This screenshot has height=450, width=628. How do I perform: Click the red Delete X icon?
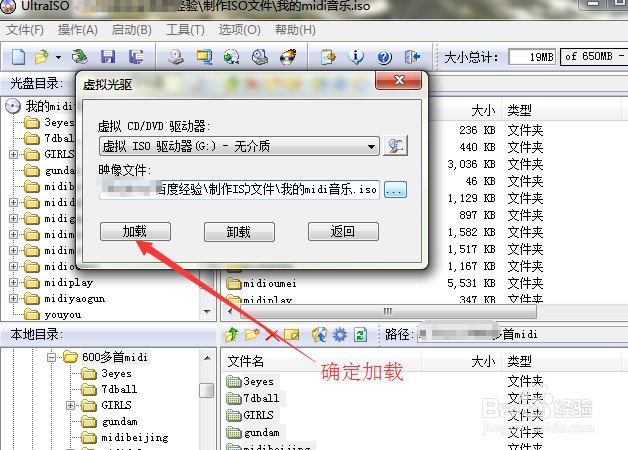(273, 335)
